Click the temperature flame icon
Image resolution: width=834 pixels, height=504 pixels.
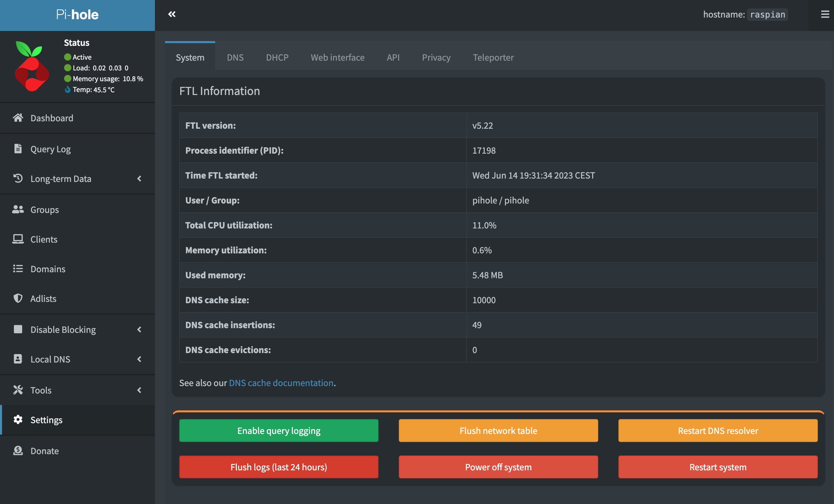coord(68,89)
